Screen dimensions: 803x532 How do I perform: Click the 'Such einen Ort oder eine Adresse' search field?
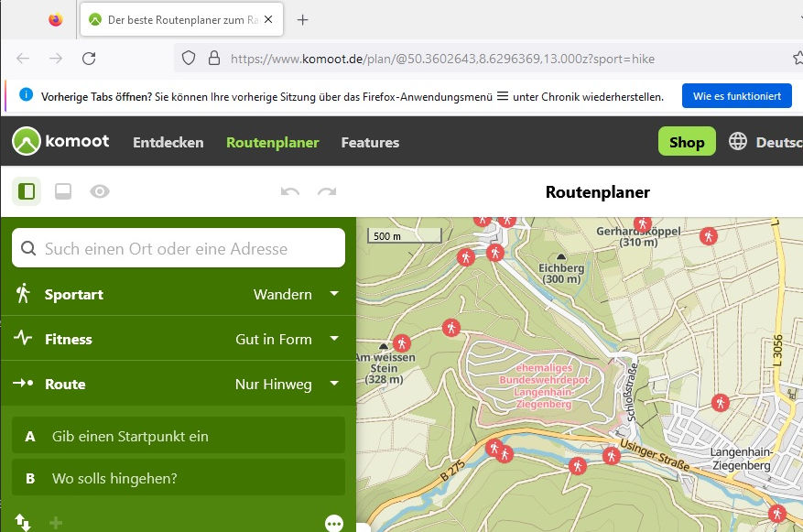179,248
